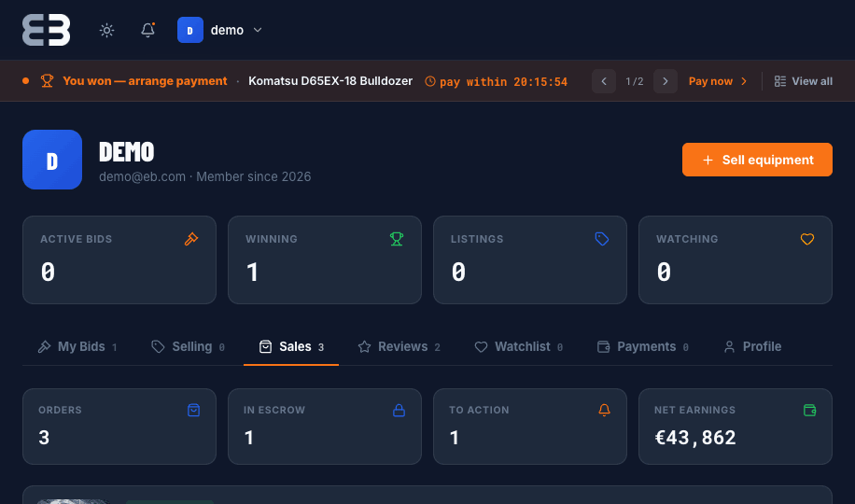Screen dimensions: 855x504
Task: Switch to the My Bids tab
Action: click(77, 347)
